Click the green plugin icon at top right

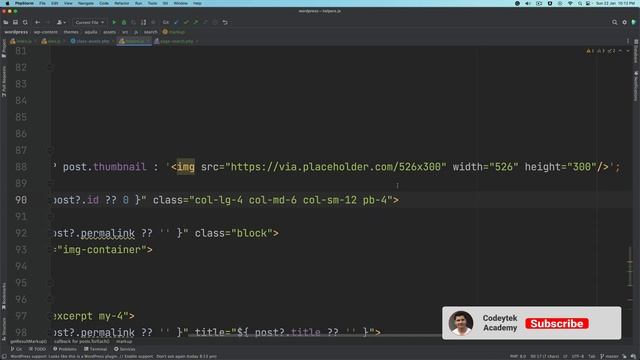click(634, 22)
